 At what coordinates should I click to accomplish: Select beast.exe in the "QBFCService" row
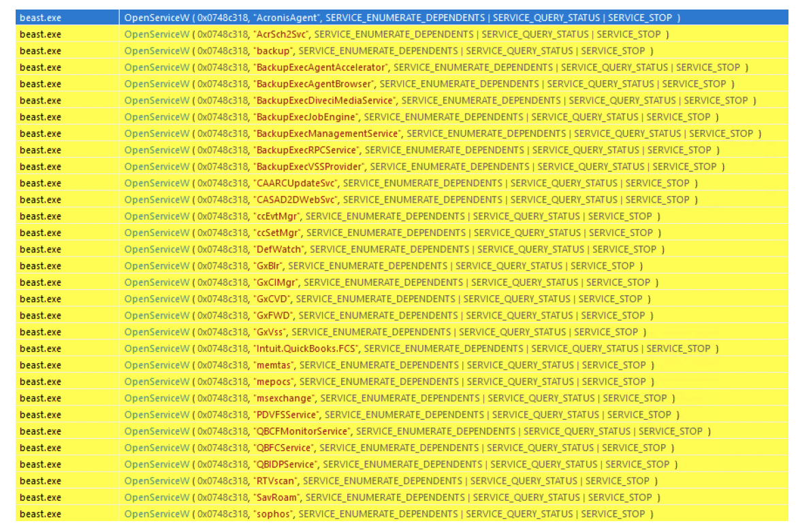(41, 448)
